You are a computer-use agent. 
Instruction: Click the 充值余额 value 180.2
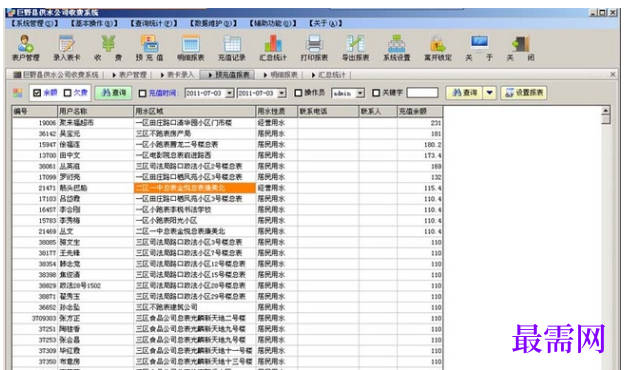click(433, 145)
